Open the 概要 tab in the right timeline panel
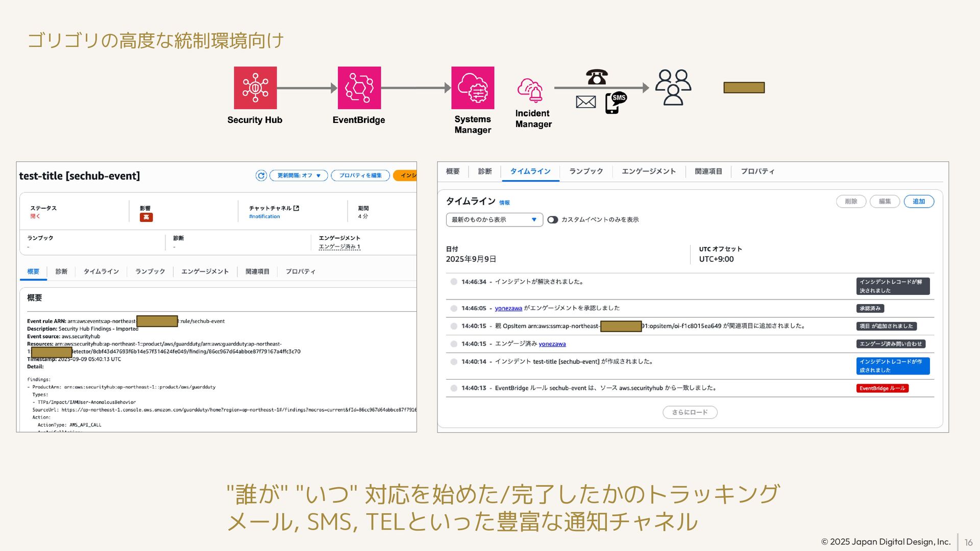The width and height of the screenshot is (980, 551). pyautogui.click(x=453, y=171)
